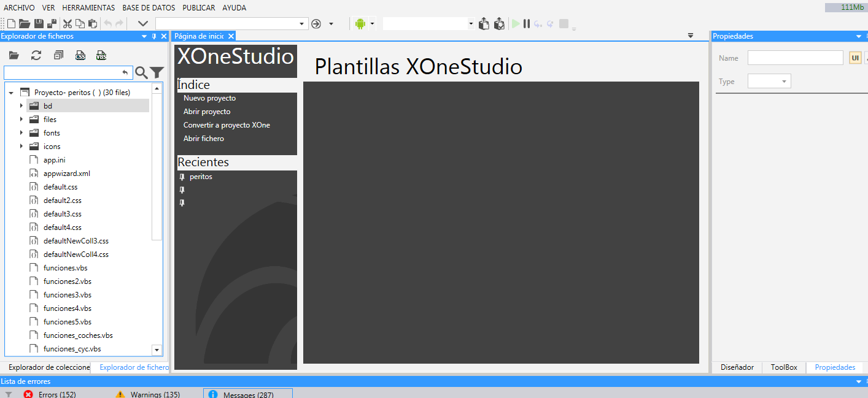Click the Save toolbar icon
Viewport: 868px width, 398px height.
coord(39,24)
